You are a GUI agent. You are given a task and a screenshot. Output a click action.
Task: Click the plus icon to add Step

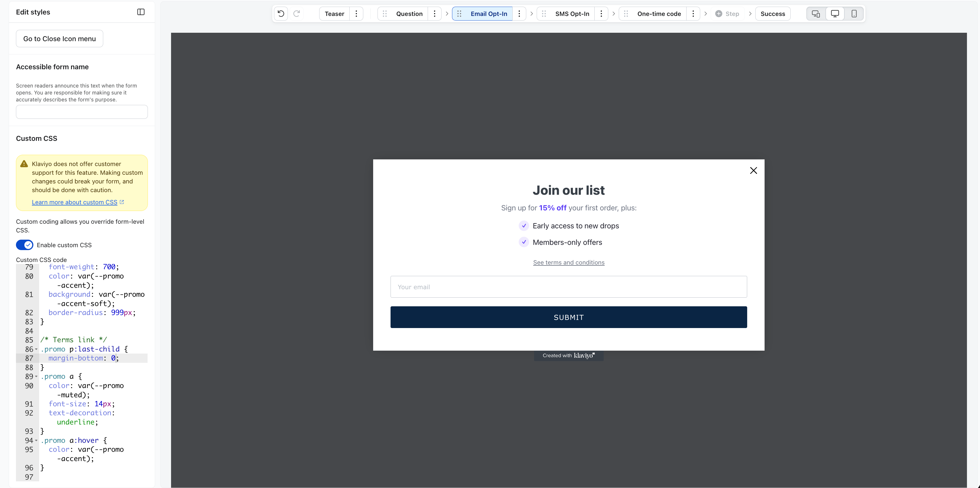719,14
